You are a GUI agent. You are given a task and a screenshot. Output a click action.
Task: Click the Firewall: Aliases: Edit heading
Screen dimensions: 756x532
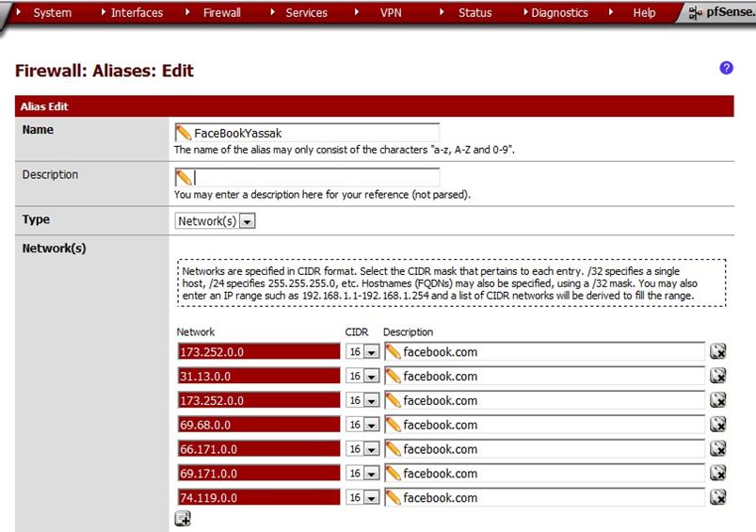(105, 71)
